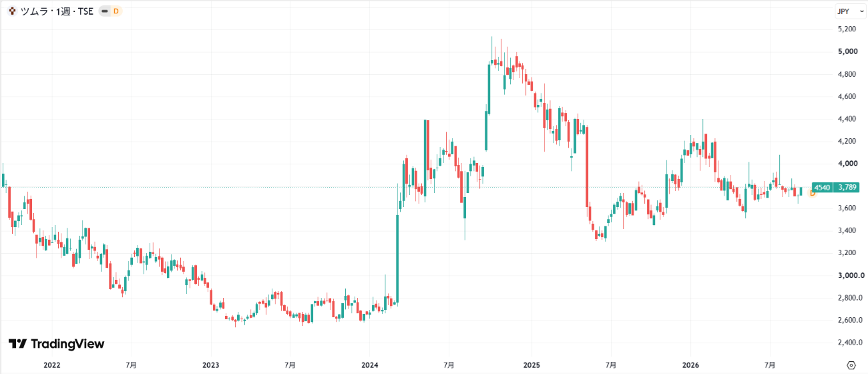Click the 4,000 level on price scale

(x=847, y=164)
